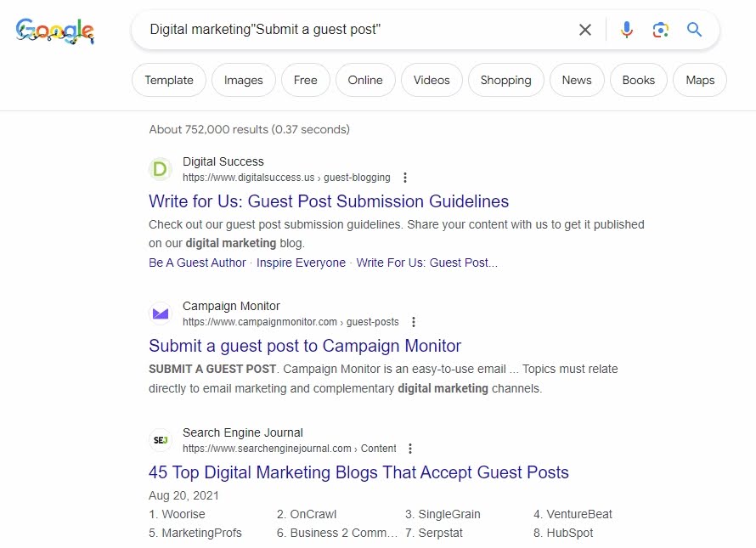Click list entry 7. Serpstat

(434, 533)
